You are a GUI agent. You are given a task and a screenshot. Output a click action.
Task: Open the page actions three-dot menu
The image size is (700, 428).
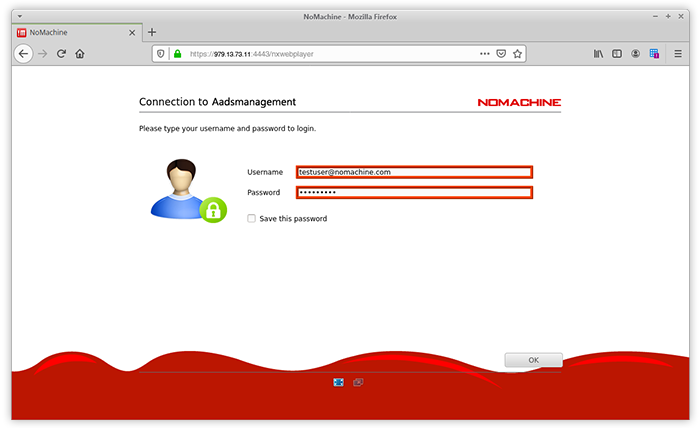485,54
